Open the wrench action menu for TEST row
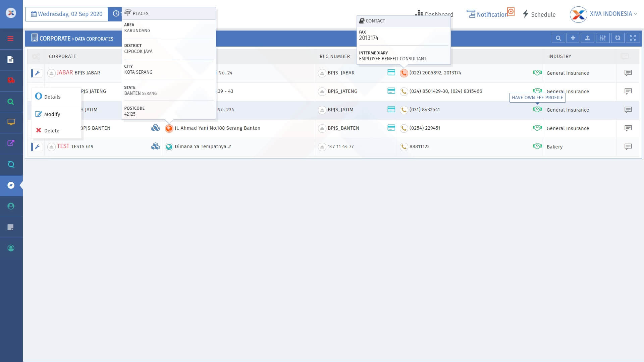This screenshot has width=644, height=362. point(37,146)
